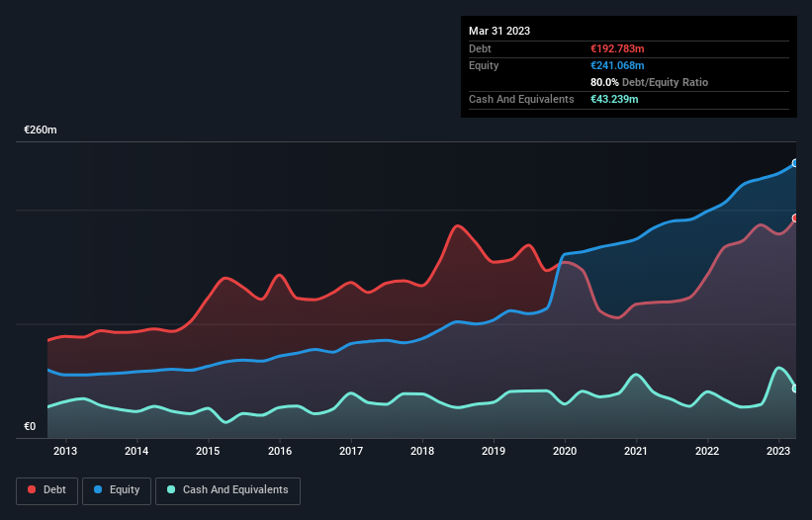Click the 2020 x-axis label

coord(565,451)
